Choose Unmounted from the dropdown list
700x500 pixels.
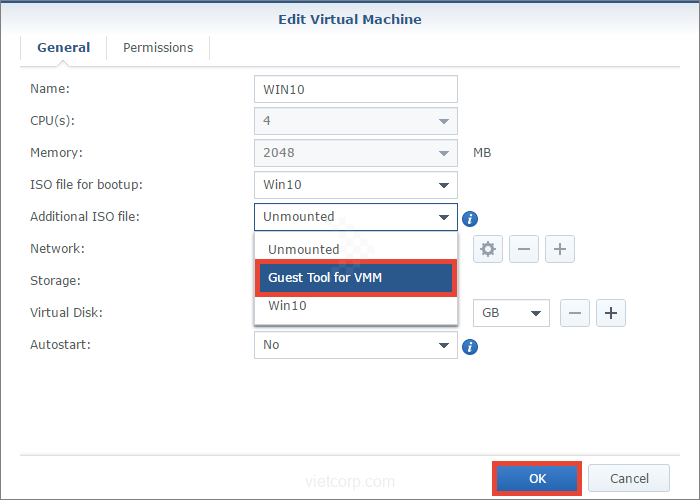click(355, 249)
